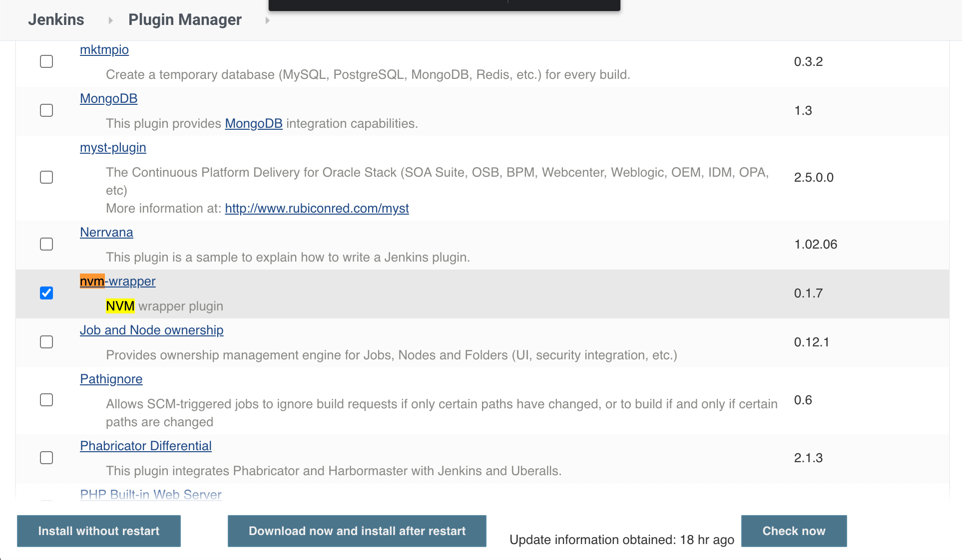Click the Check now button
This screenshot has width=962, height=560.
[x=794, y=531]
